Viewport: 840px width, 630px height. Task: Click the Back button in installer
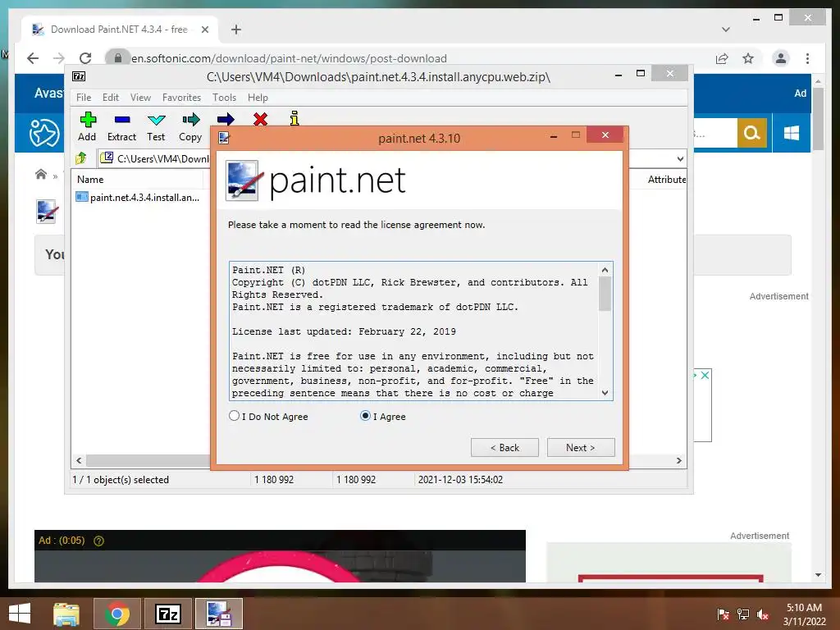[504, 448]
